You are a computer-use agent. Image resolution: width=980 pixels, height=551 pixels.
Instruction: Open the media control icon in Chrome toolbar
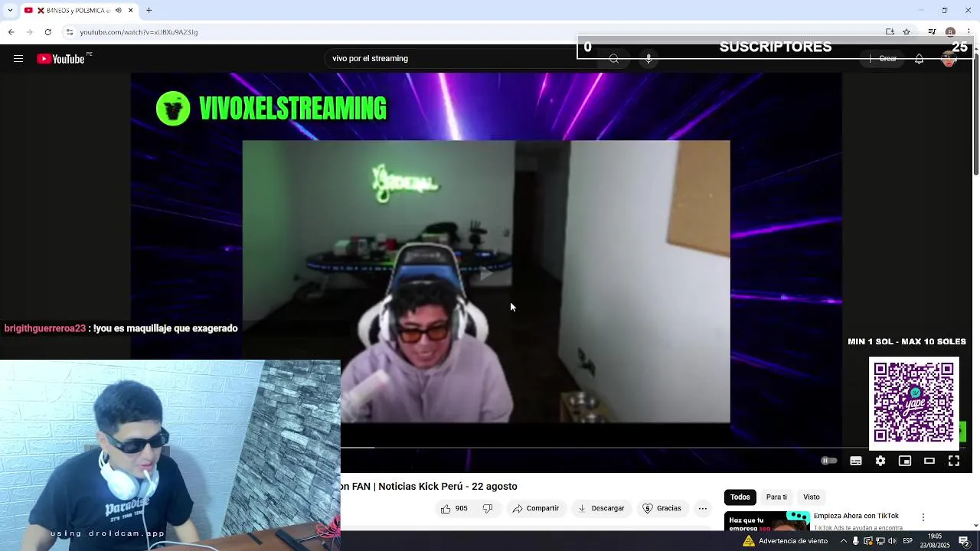point(932,32)
